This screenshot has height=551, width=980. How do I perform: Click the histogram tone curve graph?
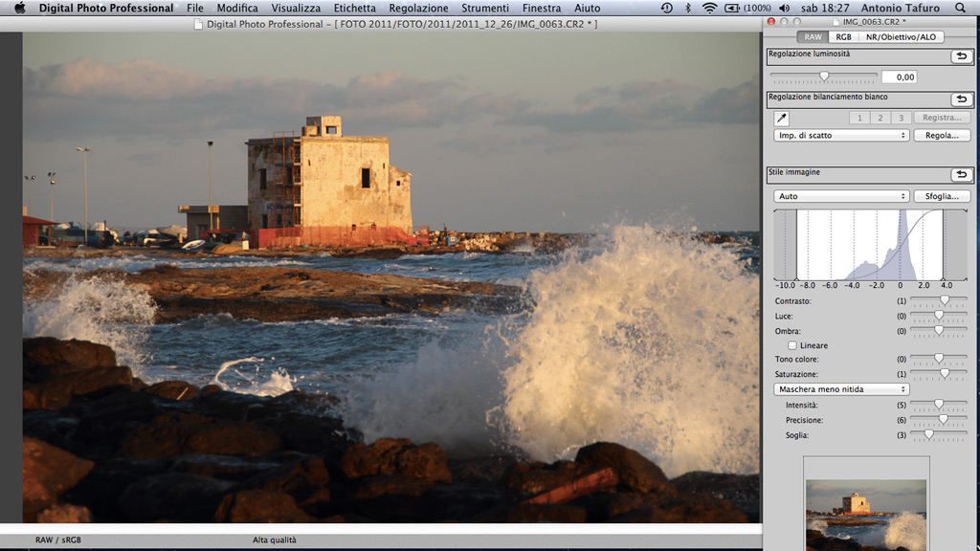(870, 245)
